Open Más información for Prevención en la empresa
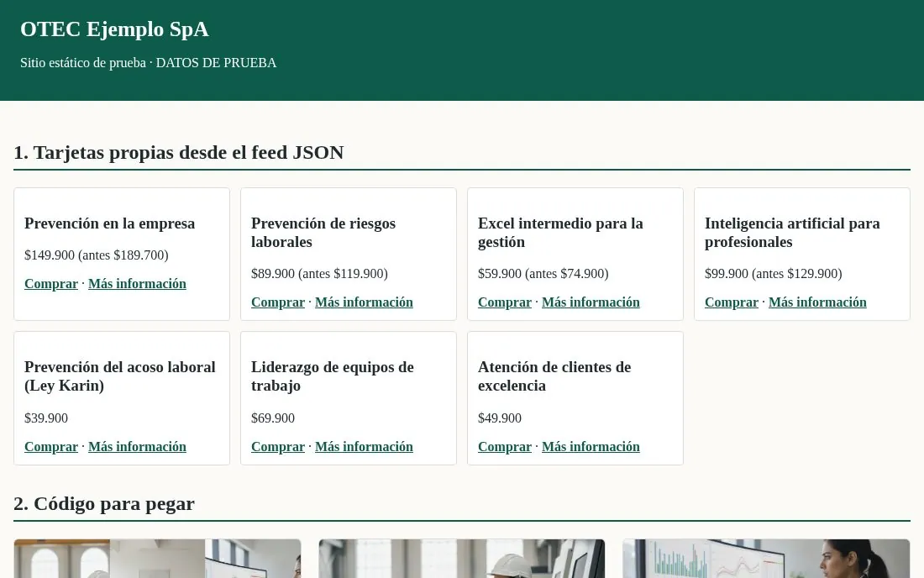This screenshot has height=578, width=924. (137, 284)
